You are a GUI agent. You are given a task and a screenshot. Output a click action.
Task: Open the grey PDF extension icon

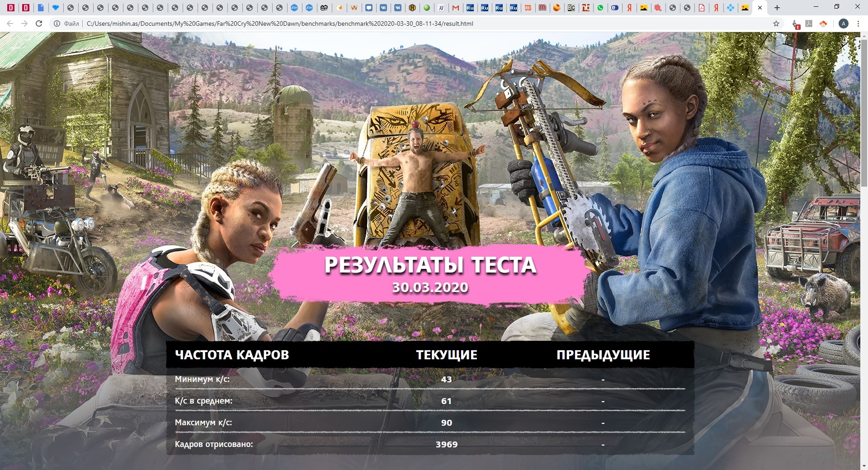click(x=809, y=23)
